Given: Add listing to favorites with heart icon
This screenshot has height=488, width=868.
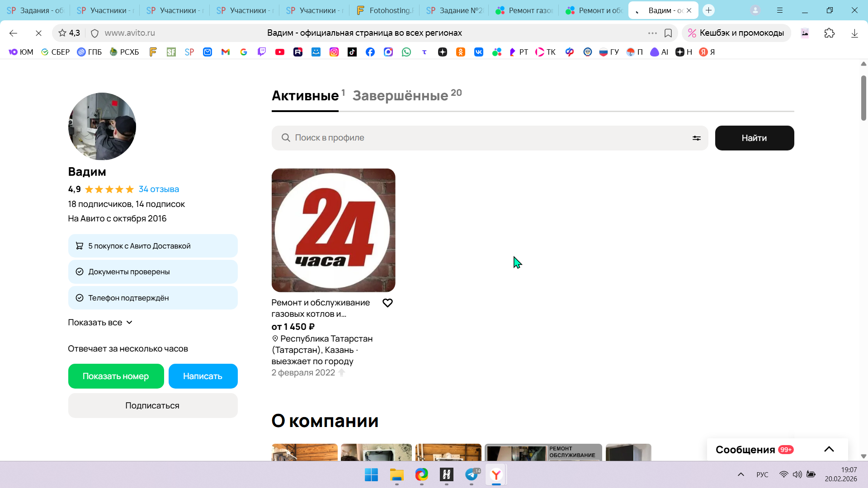Looking at the screenshot, I should (387, 303).
